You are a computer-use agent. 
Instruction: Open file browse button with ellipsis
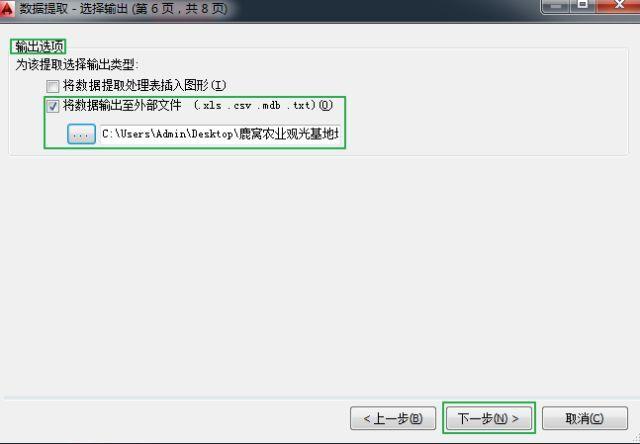[81, 134]
